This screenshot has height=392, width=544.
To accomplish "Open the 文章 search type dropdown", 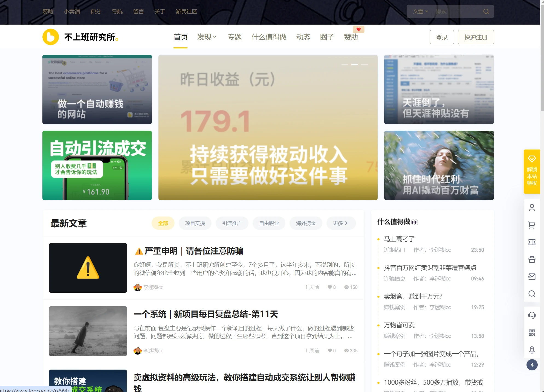I will point(420,11).
